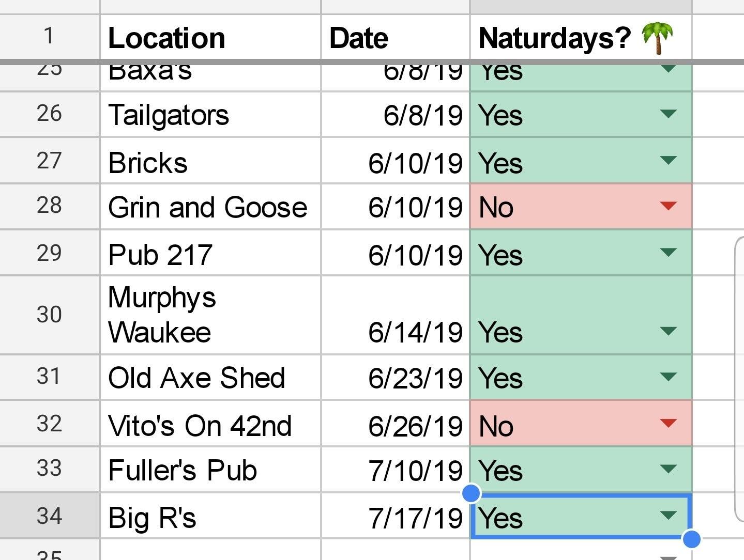Image resolution: width=744 pixels, height=560 pixels.
Task: Expand the dropdown arrow in Big R's row
Action: [x=669, y=515]
